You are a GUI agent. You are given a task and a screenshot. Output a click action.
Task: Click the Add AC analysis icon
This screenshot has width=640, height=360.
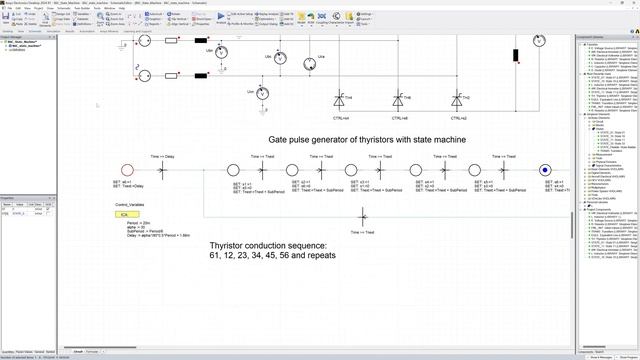coord(288,19)
